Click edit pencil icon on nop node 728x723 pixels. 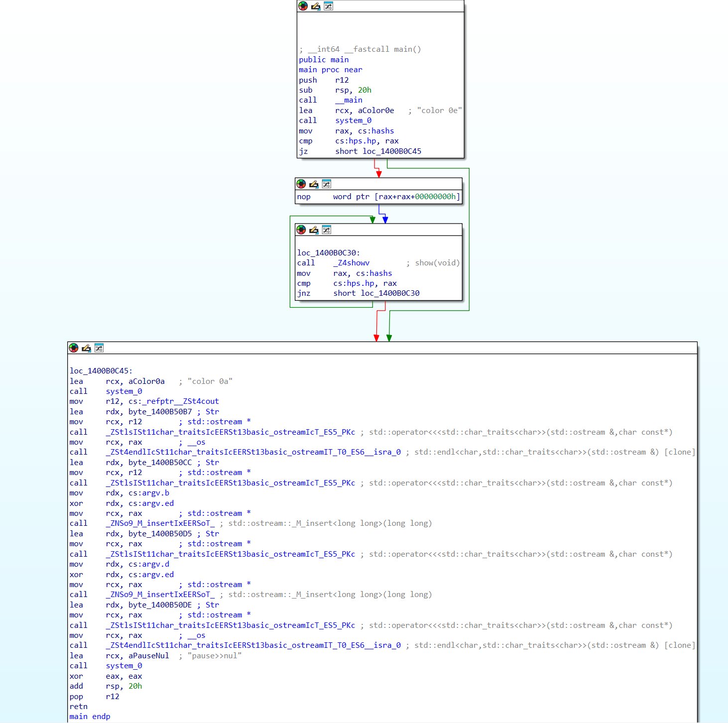tap(314, 184)
